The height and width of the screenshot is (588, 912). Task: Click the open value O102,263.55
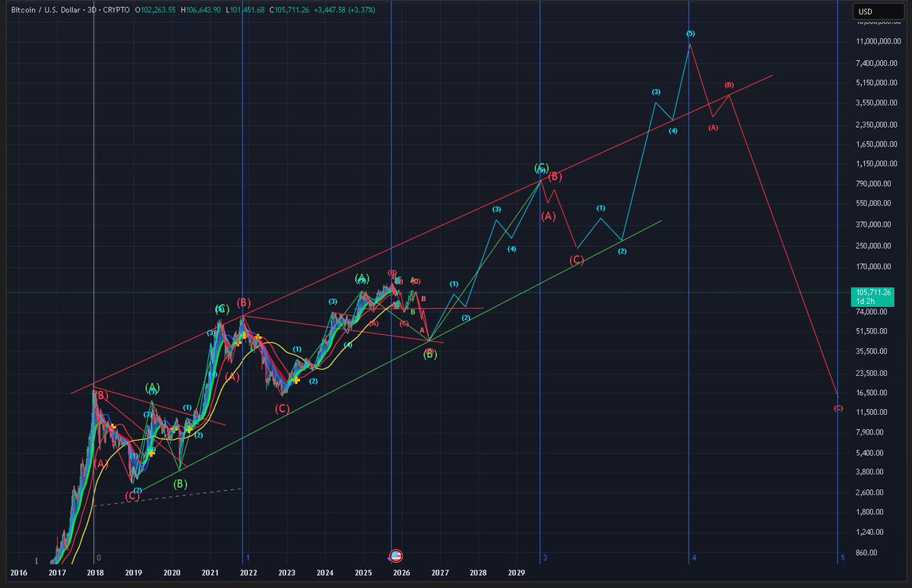[156, 11]
